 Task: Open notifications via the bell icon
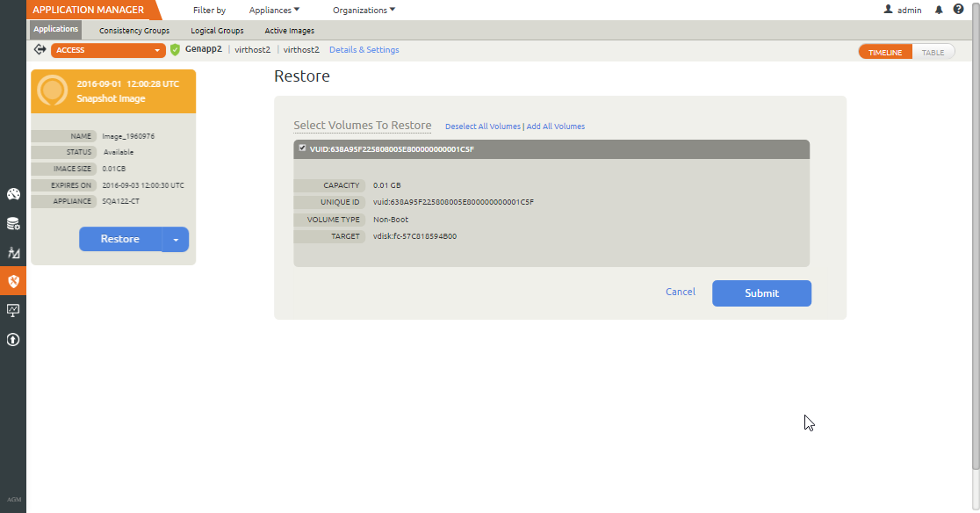(x=938, y=10)
